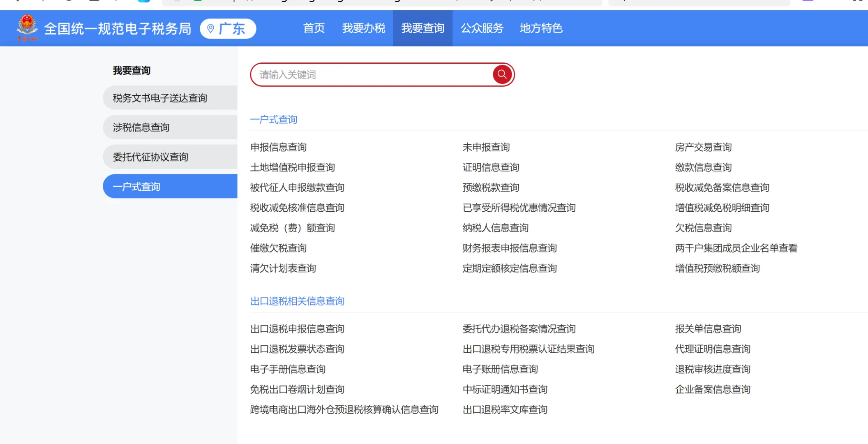
Task: Select 税务文书电子送达查询 in the sidebar
Action: (x=160, y=98)
